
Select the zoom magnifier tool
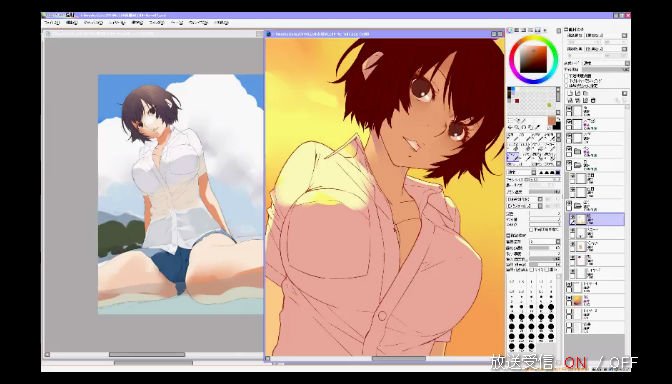click(x=517, y=127)
